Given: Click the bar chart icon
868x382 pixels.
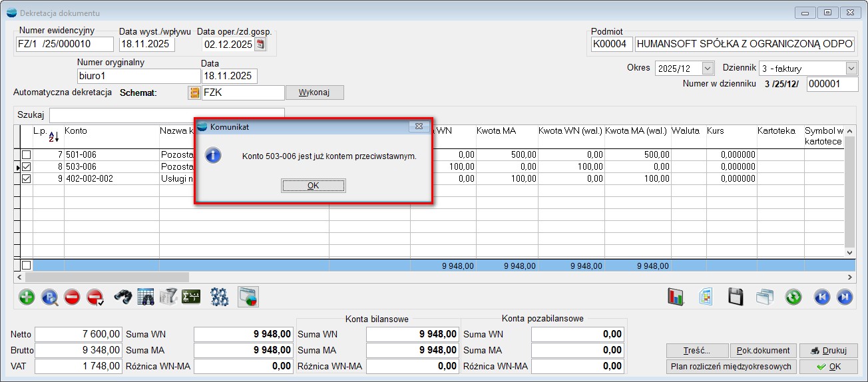Looking at the screenshot, I should coord(676,297).
